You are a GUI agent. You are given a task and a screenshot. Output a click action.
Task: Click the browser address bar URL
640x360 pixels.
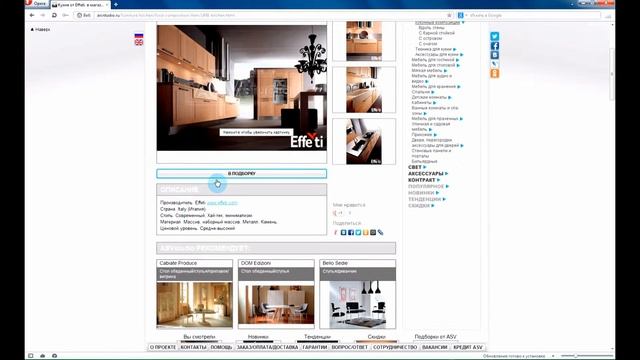(166, 15)
